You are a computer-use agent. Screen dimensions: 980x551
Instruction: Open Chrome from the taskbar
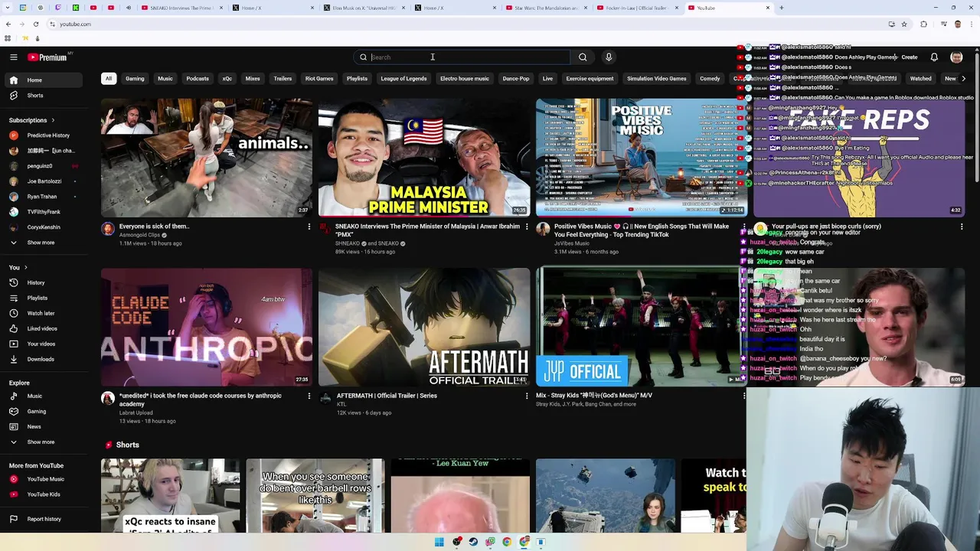(x=507, y=542)
